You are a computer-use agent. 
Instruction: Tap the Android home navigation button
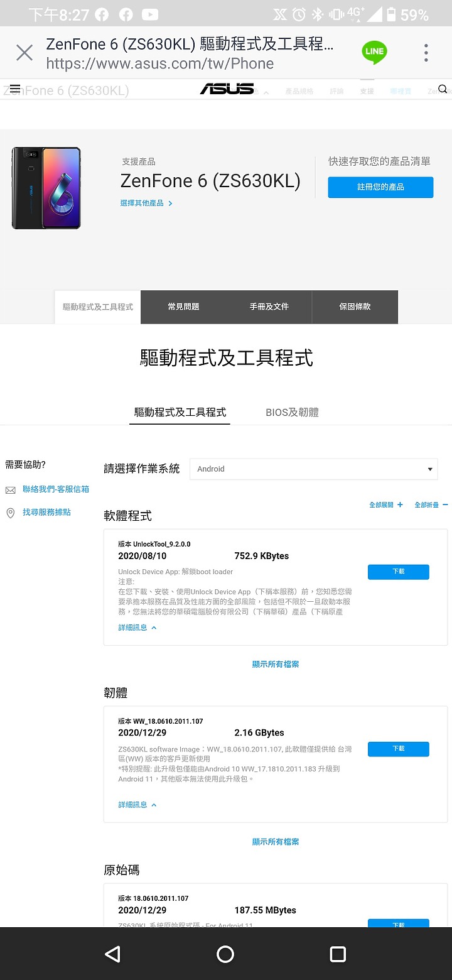pos(225,954)
